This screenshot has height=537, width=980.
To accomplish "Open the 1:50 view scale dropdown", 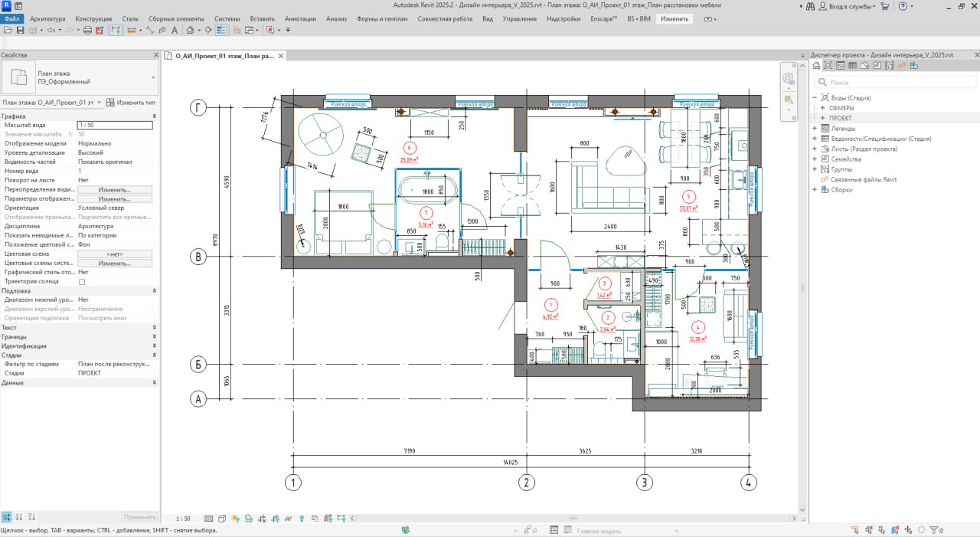I will pos(183,519).
